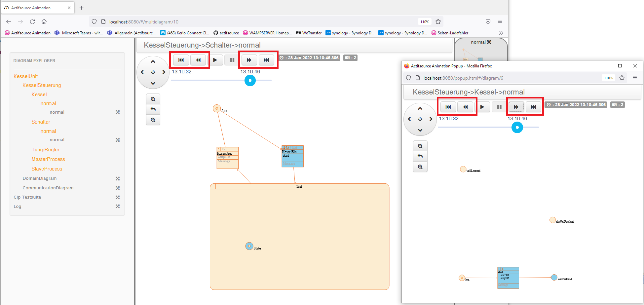Open DomainDiagram entry
The width and height of the screenshot is (644, 305).
pos(40,178)
